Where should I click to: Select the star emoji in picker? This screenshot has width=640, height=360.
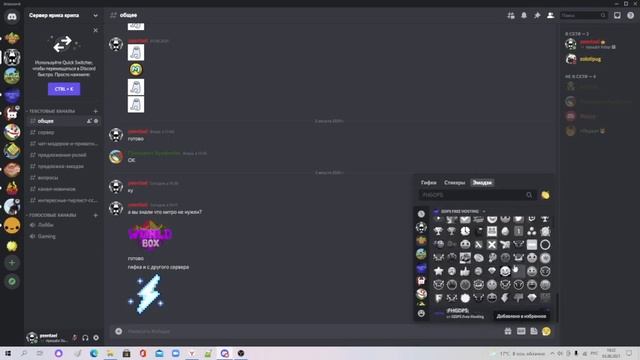438,271
